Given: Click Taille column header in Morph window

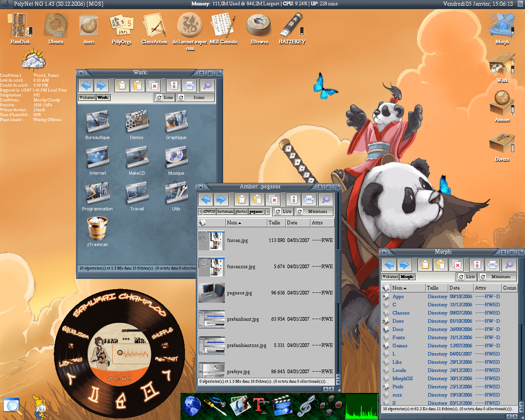Looking at the screenshot, I should click(x=436, y=288).
